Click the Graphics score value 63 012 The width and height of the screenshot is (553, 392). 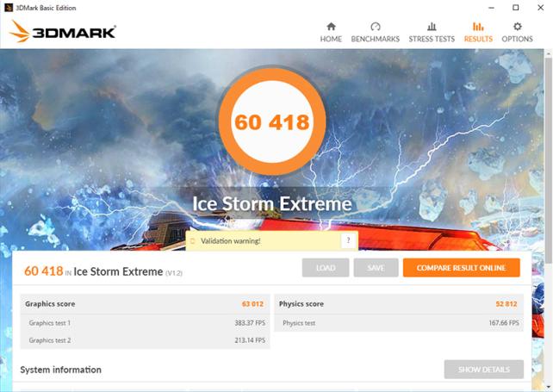[x=252, y=304]
